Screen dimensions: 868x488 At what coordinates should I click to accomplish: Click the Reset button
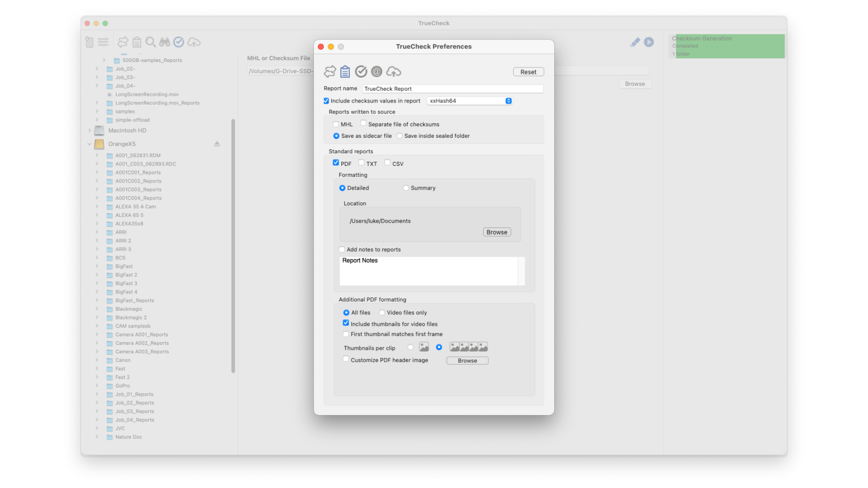[528, 72]
